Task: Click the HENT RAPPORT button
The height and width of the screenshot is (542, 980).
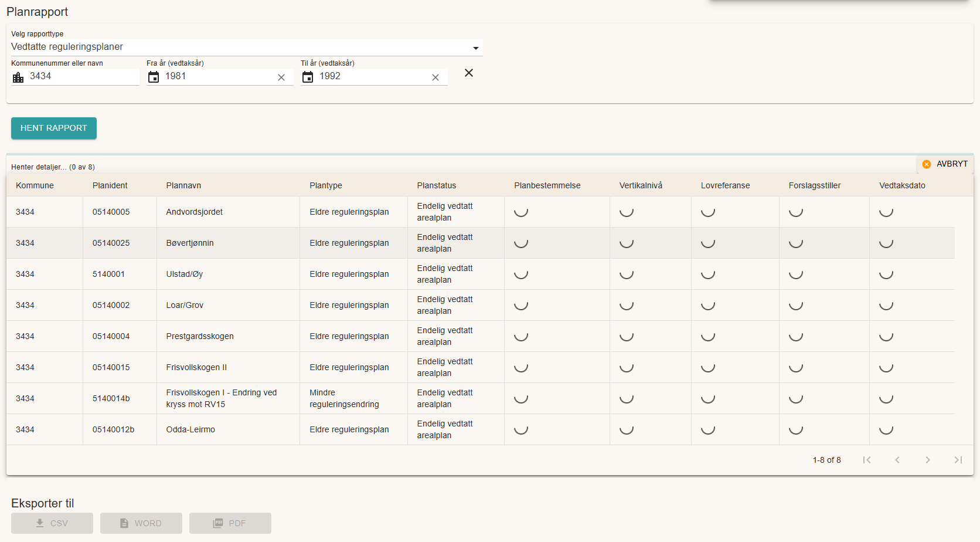Action: point(54,128)
